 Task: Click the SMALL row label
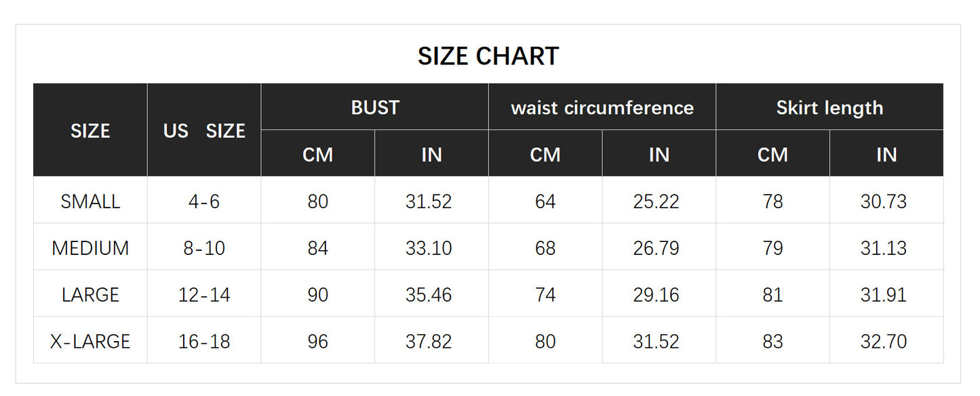pos(90,201)
